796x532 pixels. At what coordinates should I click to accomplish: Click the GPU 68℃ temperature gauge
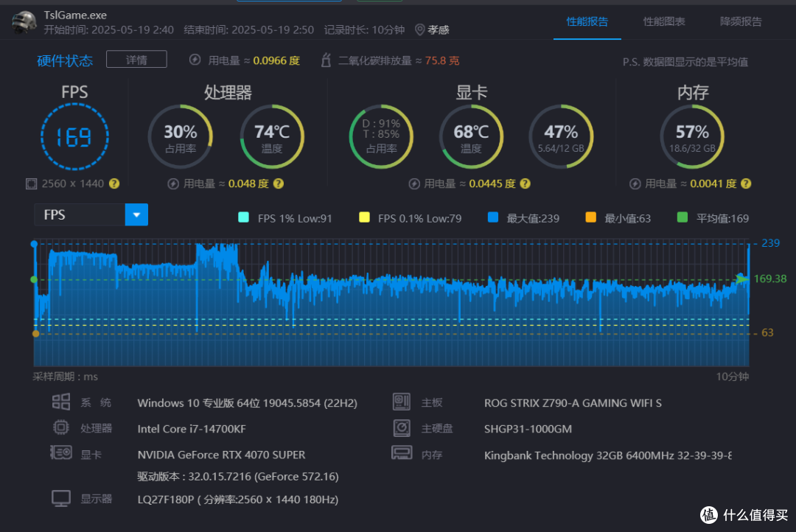point(471,136)
